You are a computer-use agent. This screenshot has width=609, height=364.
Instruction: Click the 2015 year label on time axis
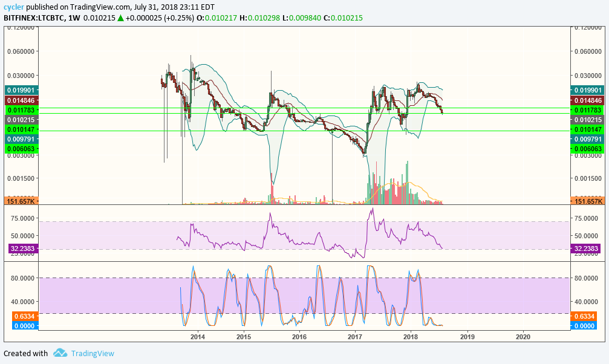point(244,336)
